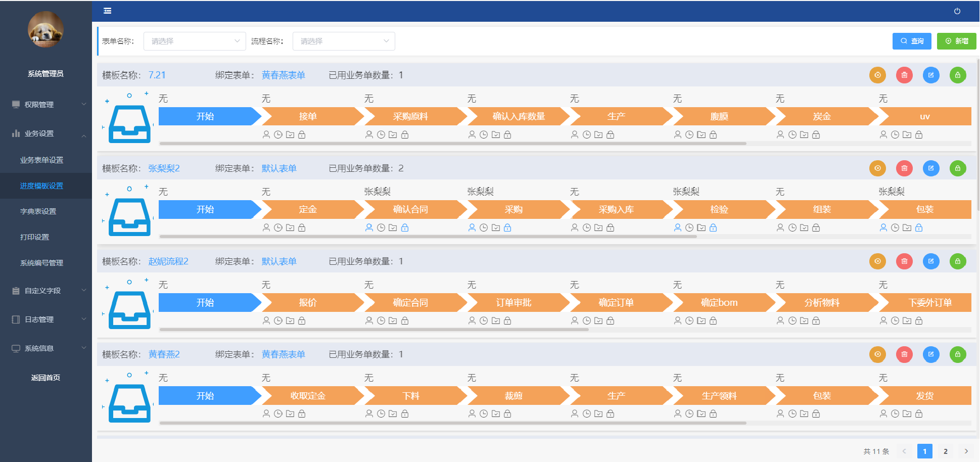This screenshot has height=462, width=980.
Task: Select 业务表单设置 in the sidebar
Action: 42,160
